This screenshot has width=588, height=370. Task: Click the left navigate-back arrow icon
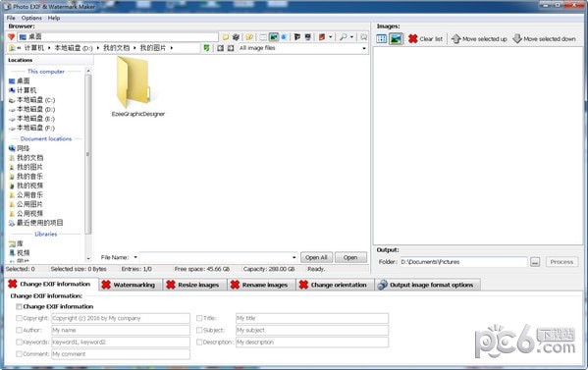(221, 48)
